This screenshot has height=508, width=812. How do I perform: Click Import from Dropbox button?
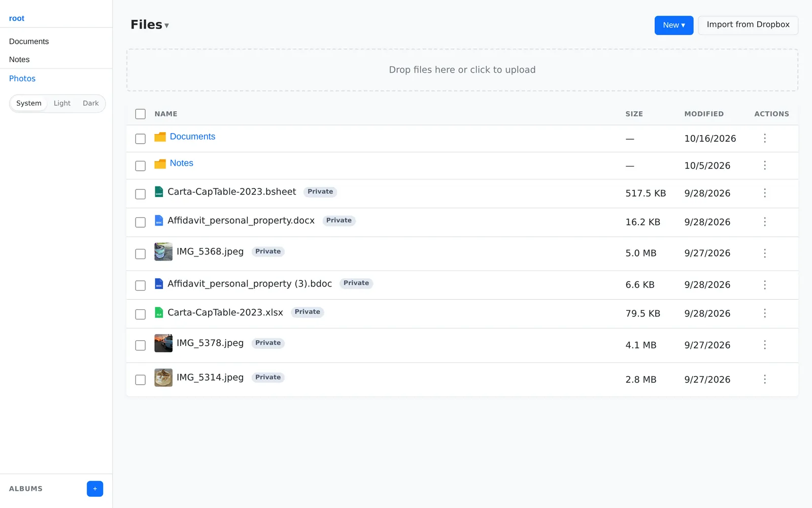point(748,25)
